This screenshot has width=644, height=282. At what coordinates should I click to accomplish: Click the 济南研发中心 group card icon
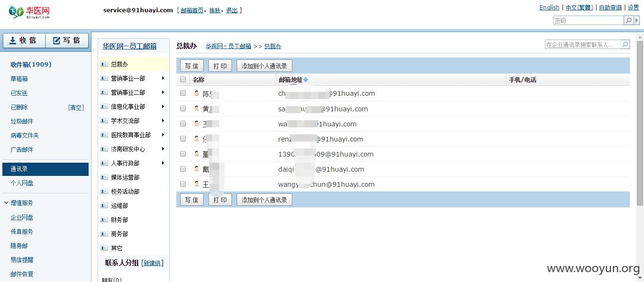[104, 149]
